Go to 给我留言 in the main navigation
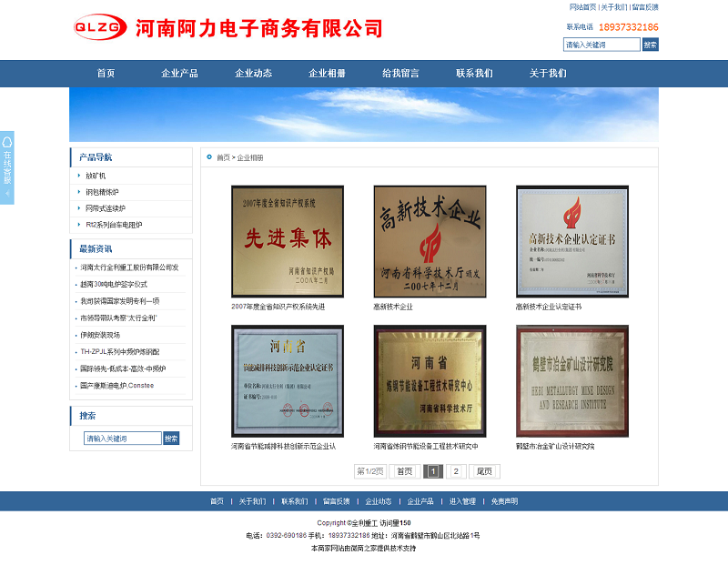The height and width of the screenshot is (565, 728). (x=400, y=74)
